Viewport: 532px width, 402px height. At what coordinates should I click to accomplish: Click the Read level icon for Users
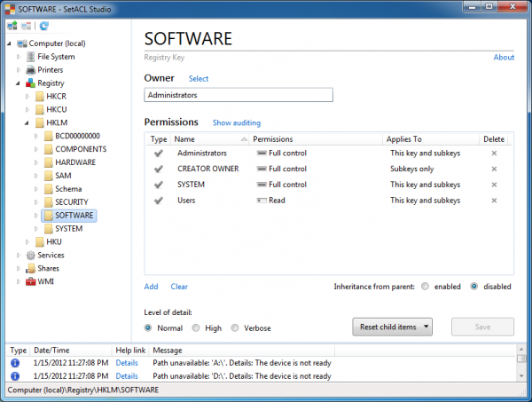262,201
